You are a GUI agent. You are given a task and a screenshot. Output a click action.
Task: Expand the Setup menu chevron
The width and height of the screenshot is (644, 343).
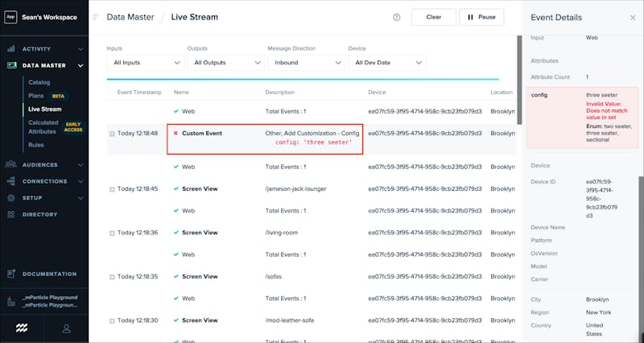tap(80, 198)
